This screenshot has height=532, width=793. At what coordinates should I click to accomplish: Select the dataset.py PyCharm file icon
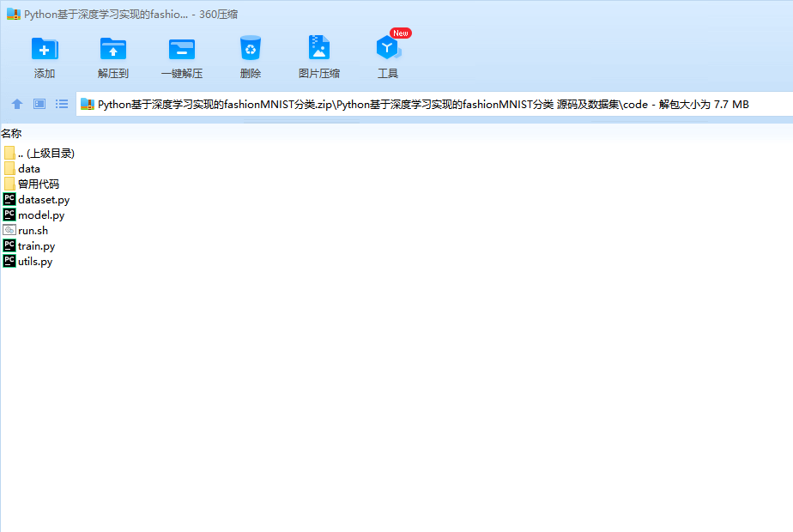(x=9, y=199)
